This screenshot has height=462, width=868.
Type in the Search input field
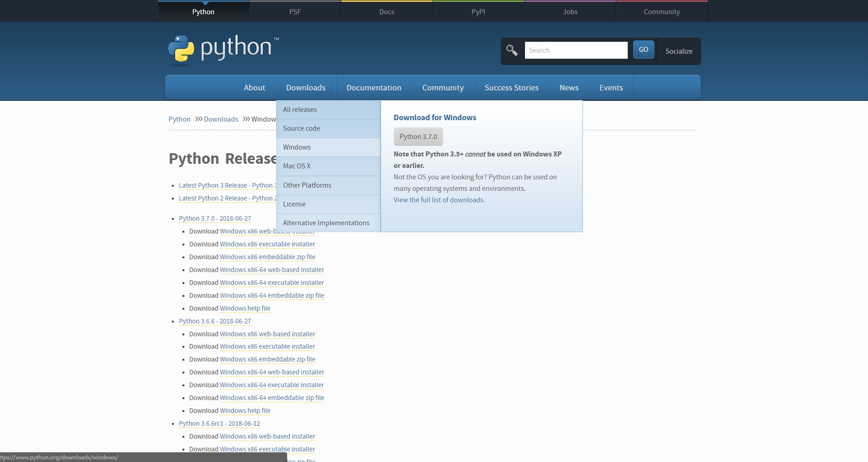coord(576,50)
